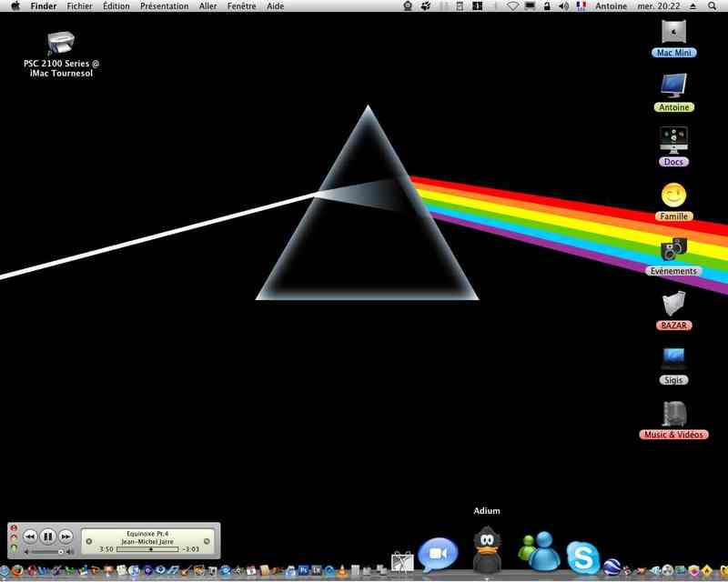Toggle the keyboard lock menu bar icon
The height and width of the screenshot is (582, 728).
[x=547, y=6]
